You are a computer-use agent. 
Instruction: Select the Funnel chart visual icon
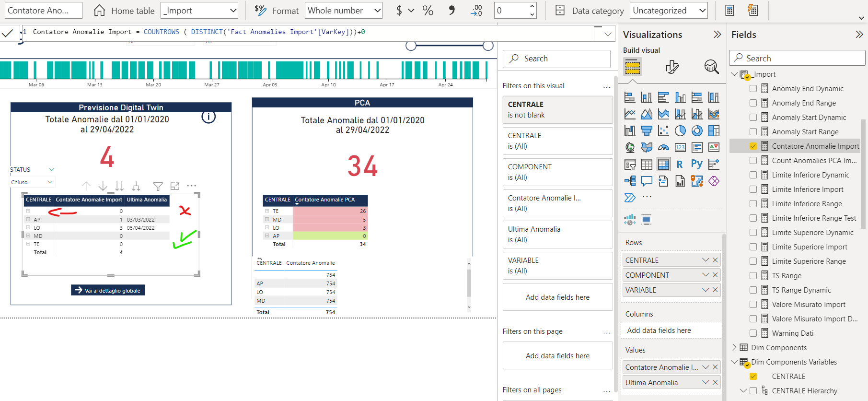647,130
